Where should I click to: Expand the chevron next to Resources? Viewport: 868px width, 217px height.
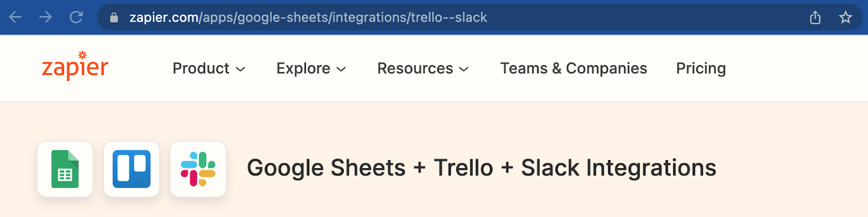pos(464,69)
